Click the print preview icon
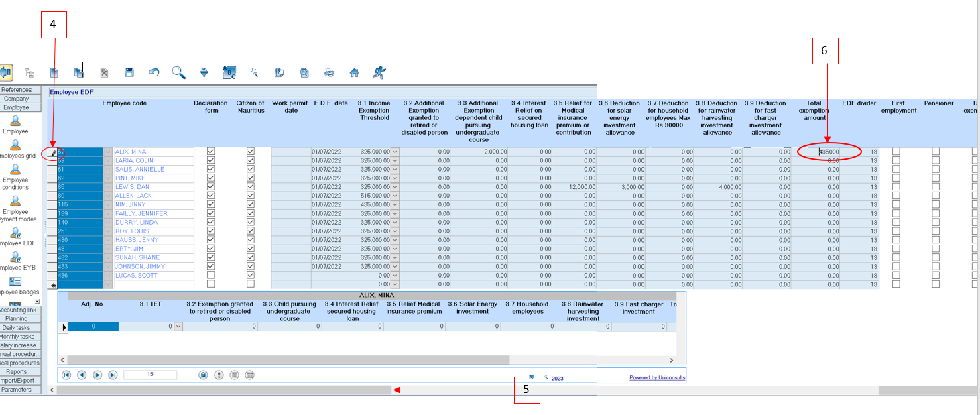This screenshot has width=980, height=415. [304, 72]
